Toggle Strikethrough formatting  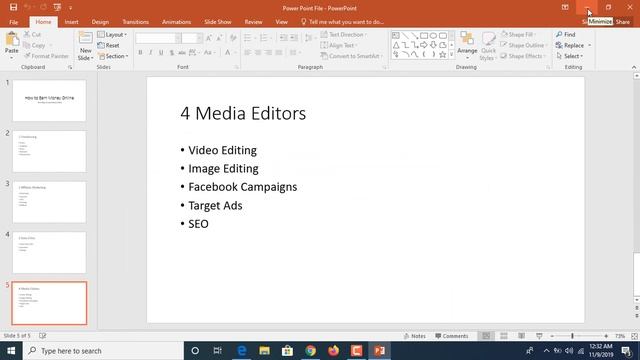[x=182, y=52]
